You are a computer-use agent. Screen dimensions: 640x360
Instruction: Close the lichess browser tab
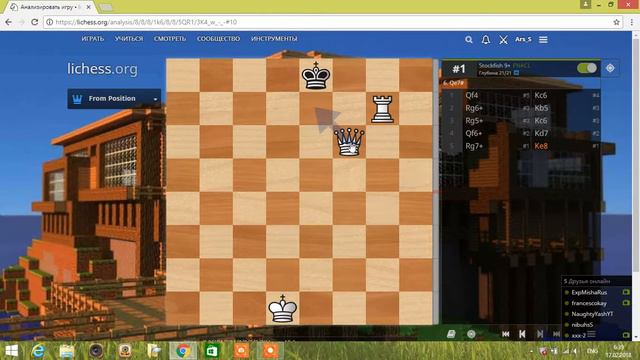click(x=89, y=7)
